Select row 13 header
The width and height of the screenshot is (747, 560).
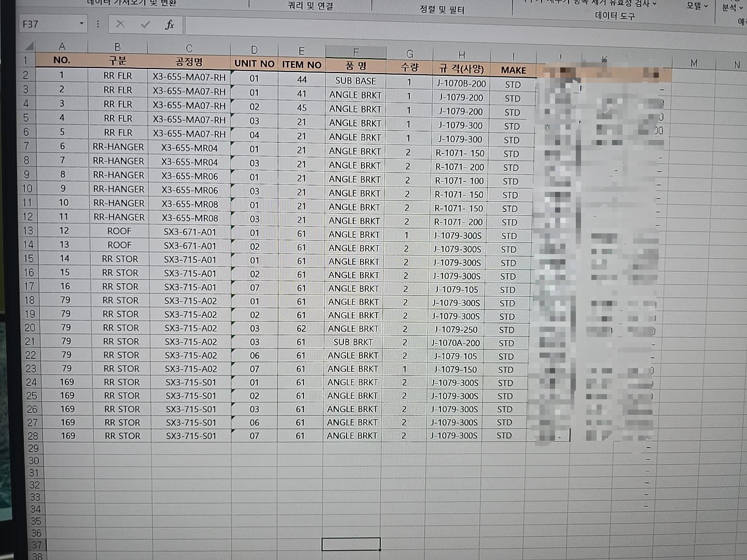27,230
